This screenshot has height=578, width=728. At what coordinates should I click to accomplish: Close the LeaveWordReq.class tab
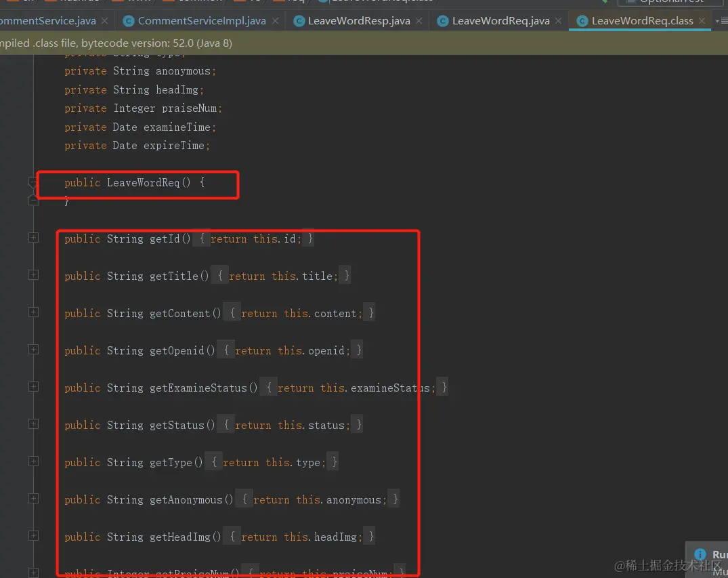tap(702, 21)
